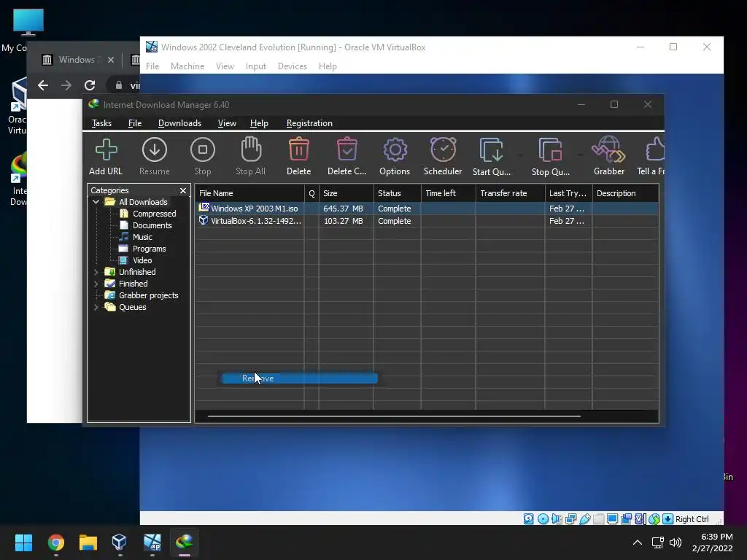The height and width of the screenshot is (560, 747).
Task: Click the Delete trash icon
Action: point(298,149)
